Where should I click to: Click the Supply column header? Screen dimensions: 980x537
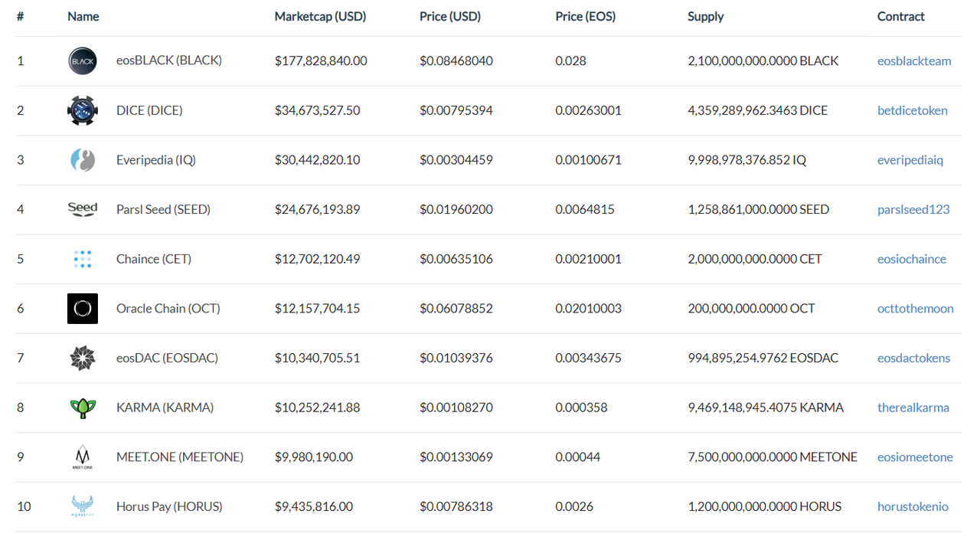click(x=705, y=16)
